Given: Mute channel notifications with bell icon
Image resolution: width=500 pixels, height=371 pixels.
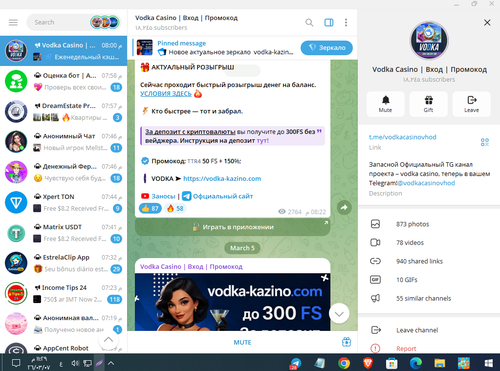Looking at the screenshot, I should (386, 104).
